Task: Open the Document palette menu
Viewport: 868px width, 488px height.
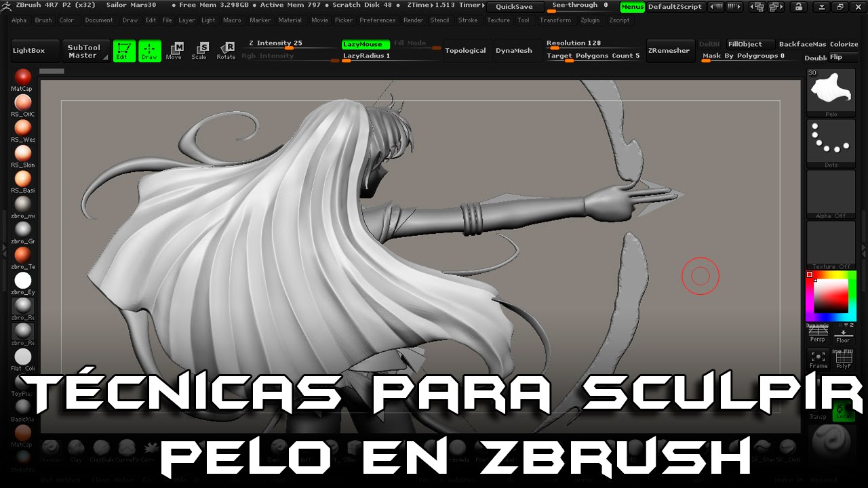Action: [99, 20]
